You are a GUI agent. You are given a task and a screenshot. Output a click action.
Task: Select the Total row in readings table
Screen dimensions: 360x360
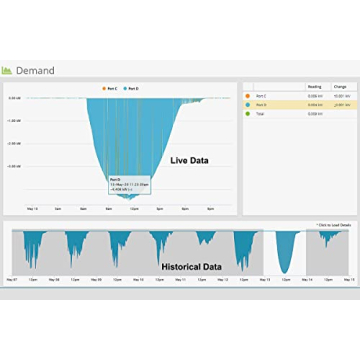[300, 114]
